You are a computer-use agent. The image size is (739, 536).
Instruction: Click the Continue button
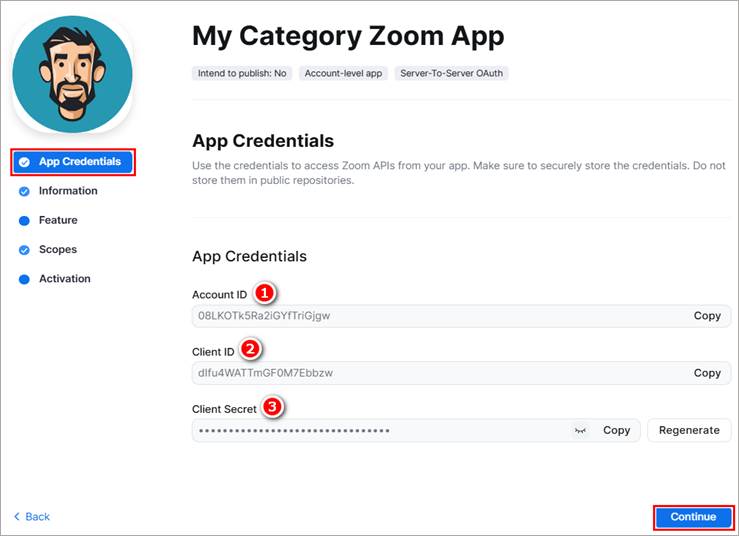pyautogui.click(x=693, y=517)
